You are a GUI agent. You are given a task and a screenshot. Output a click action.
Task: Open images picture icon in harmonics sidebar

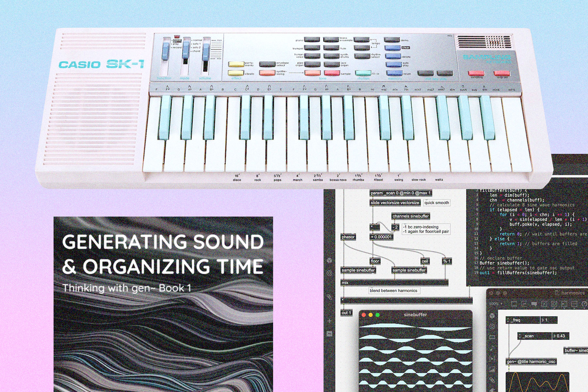492,370
